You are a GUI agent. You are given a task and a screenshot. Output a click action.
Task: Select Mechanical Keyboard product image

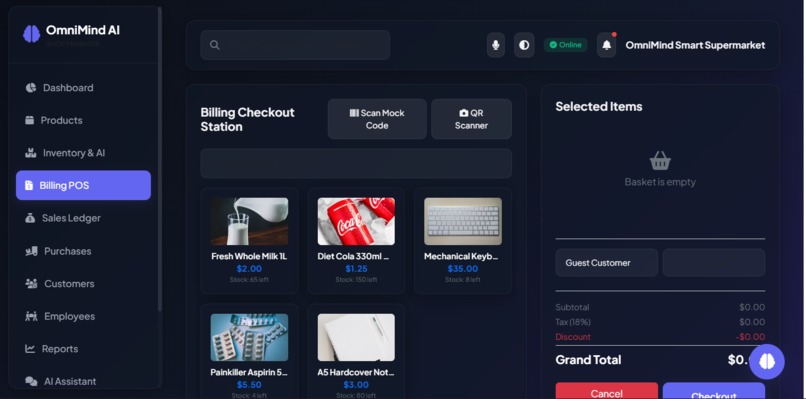463,222
